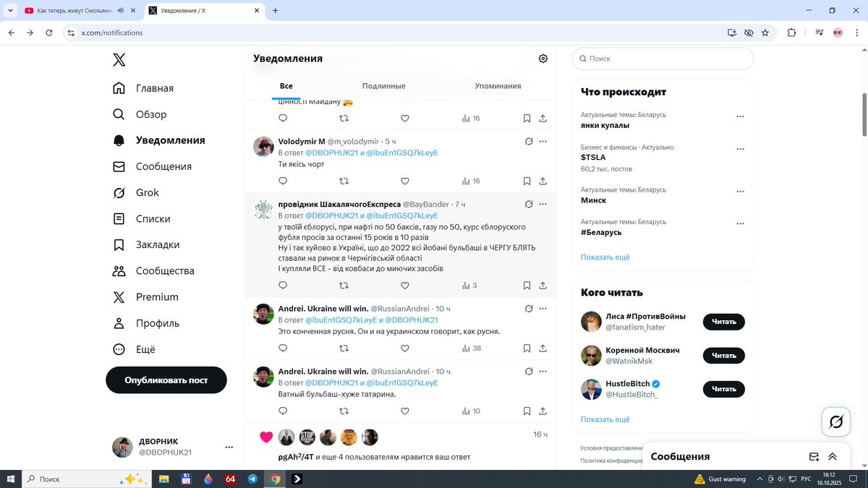Repost BayBander's post

[344, 286]
